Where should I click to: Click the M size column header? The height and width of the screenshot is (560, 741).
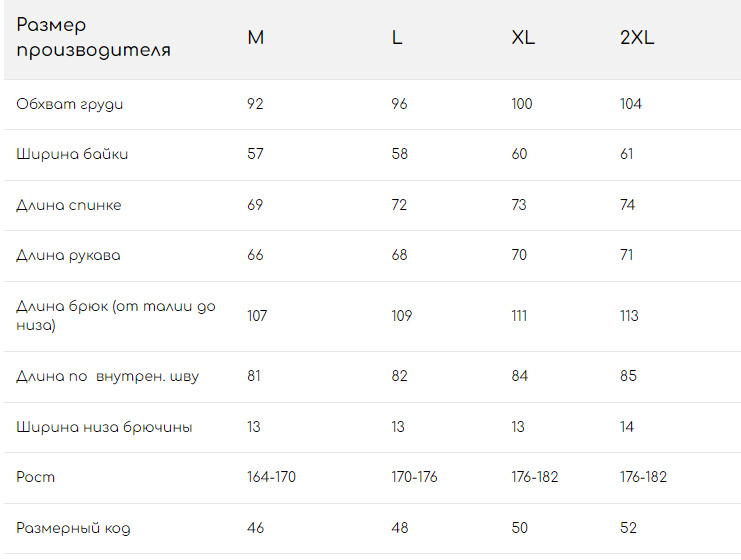click(x=256, y=38)
